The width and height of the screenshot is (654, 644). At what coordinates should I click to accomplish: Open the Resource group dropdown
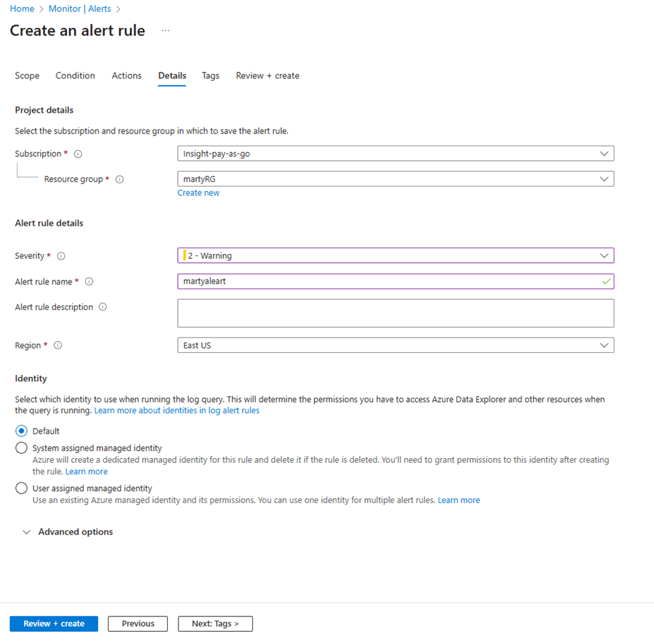click(x=396, y=179)
